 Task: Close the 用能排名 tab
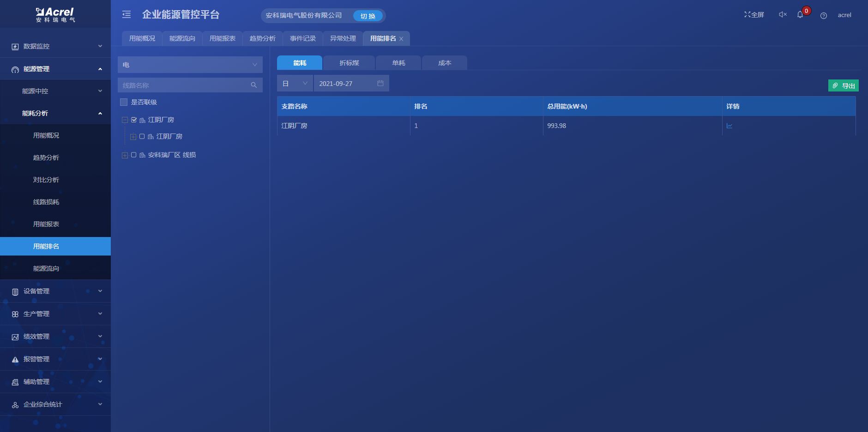[x=401, y=39]
